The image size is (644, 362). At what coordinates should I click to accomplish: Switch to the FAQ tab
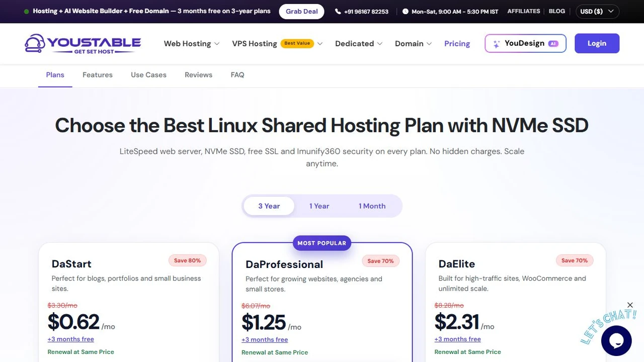[x=237, y=75]
